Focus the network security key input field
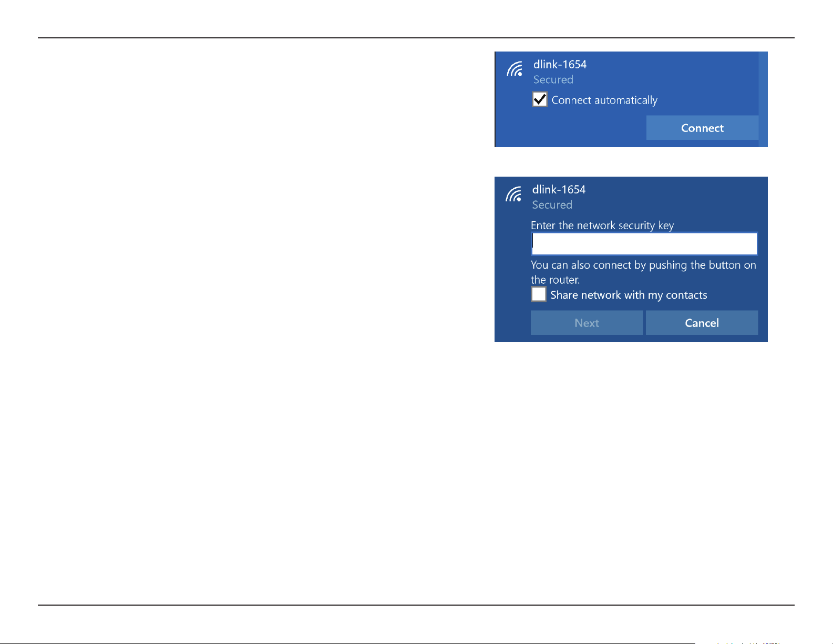Image resolution: width=833 pixels, height=644 pixels. pyautogui.click(x=644, y=244)
